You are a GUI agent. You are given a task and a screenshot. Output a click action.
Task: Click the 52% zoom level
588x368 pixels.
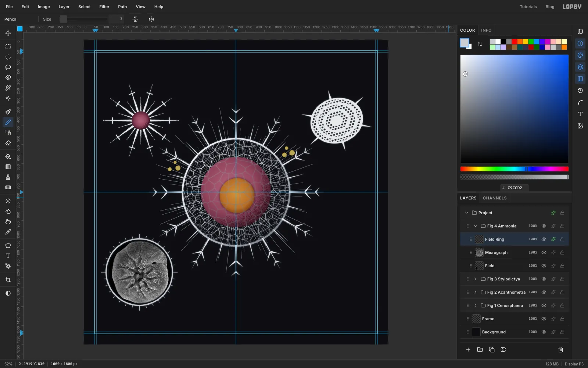[x=8, y=364]
